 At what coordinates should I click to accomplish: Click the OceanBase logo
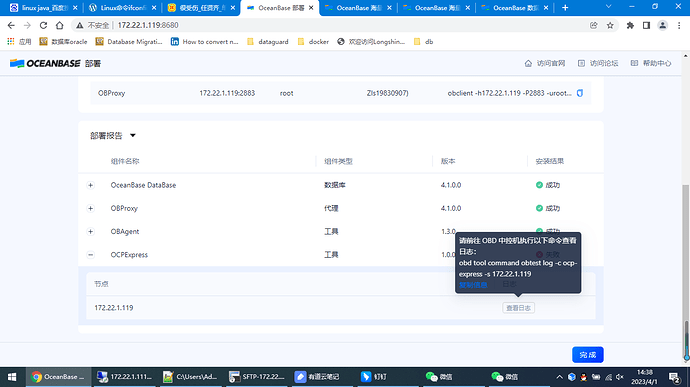tap(45, 63)
